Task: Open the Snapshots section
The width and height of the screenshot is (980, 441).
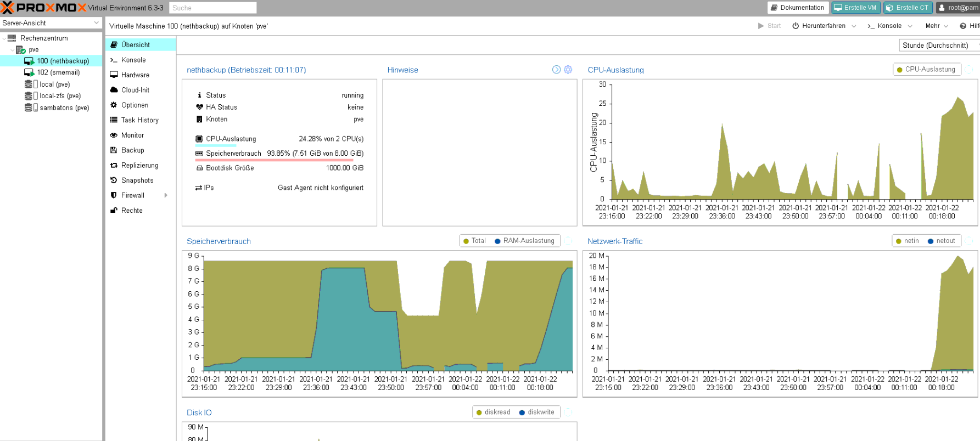Action: point(141,180)
